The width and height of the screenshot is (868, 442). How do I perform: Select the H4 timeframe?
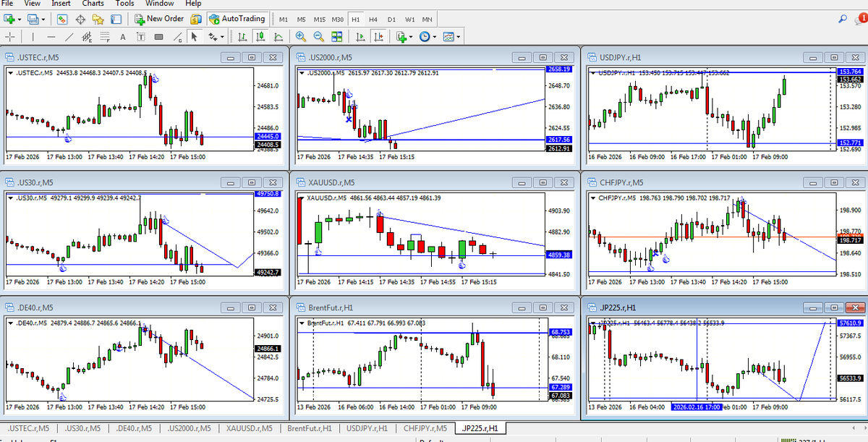point(373,19)
